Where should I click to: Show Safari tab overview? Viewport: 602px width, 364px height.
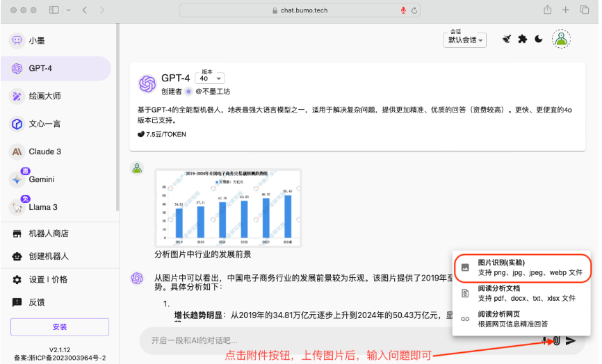(585, 10)
